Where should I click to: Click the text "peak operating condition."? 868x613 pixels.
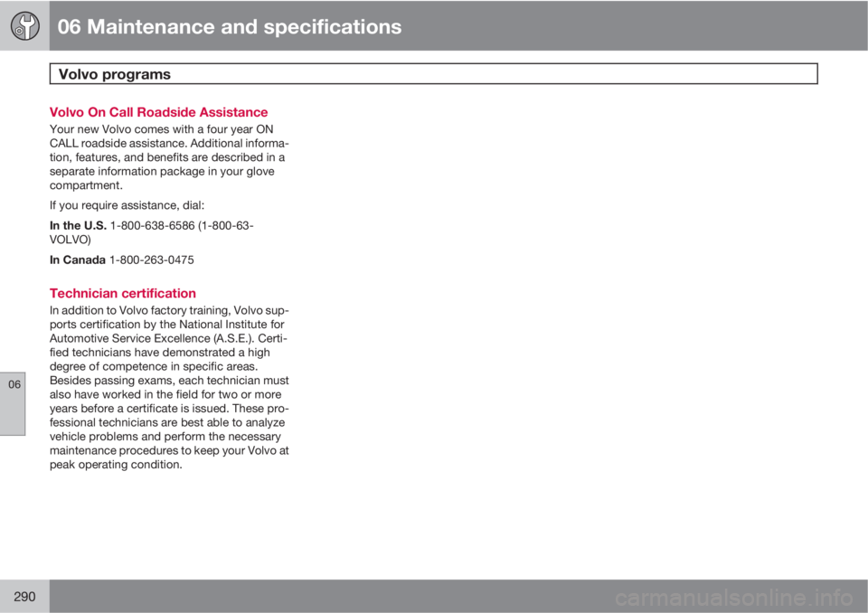point(116,465)
